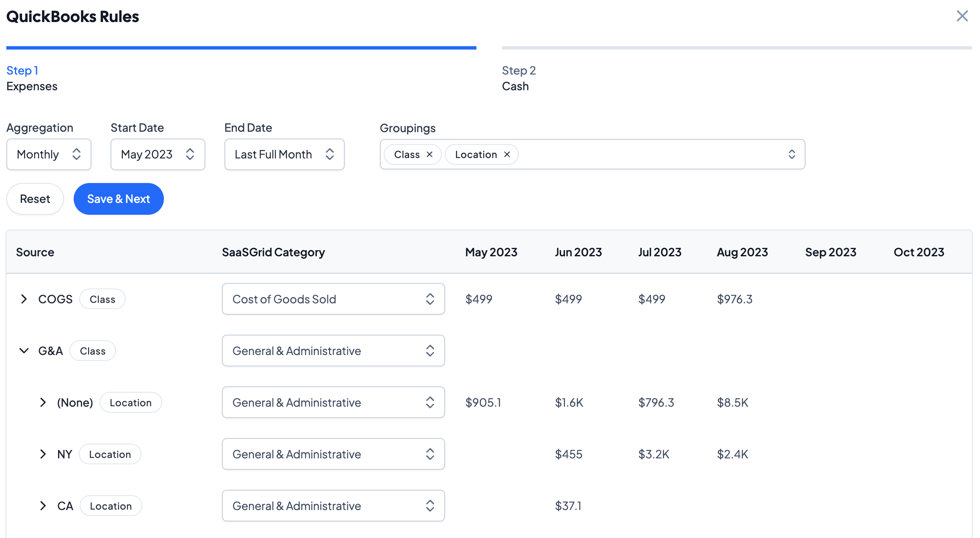Click the Reset button
This screenshot has width=980, height=538.
35,199
